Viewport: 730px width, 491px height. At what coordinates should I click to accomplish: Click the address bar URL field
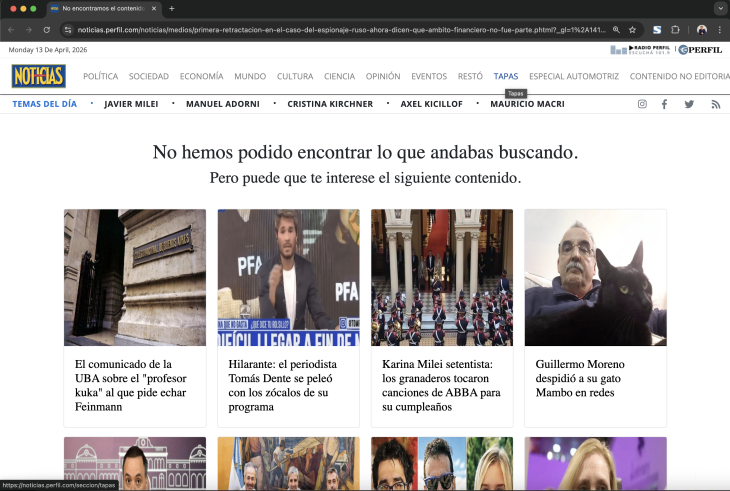coord(330,30)
